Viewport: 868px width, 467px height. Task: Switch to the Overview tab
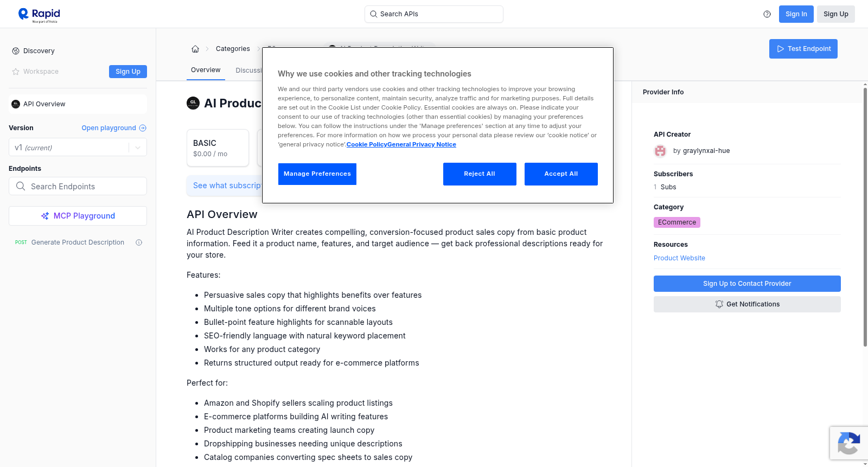(206, 70)
